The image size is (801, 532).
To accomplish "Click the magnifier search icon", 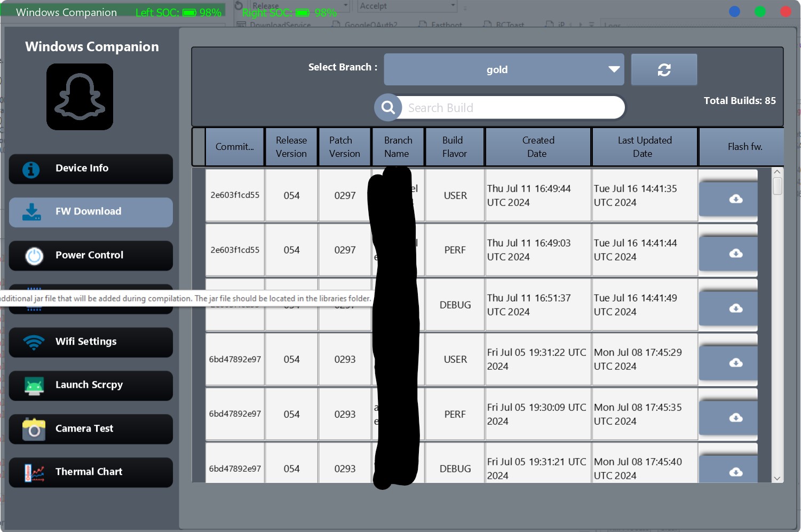I will click(x=388, y=108).
